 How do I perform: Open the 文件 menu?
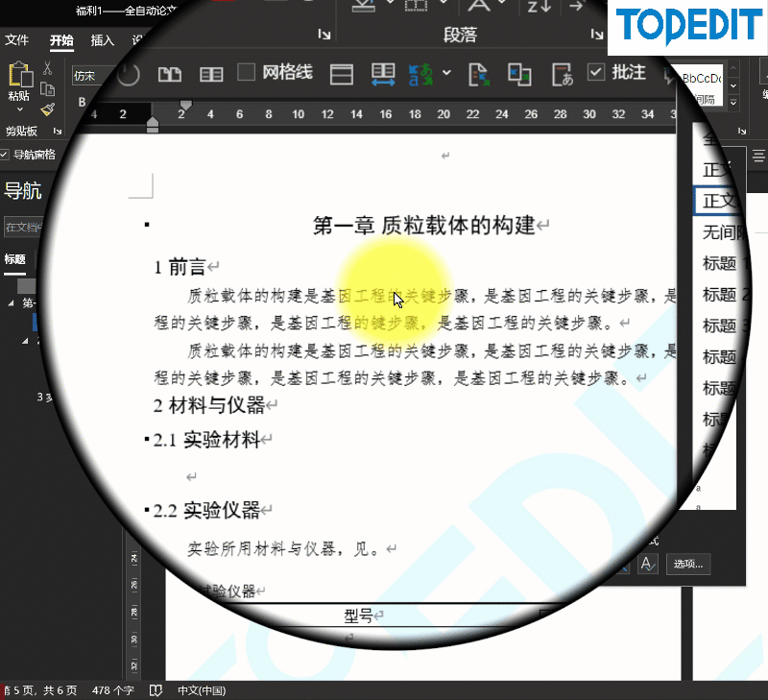(x=16, y=39)
